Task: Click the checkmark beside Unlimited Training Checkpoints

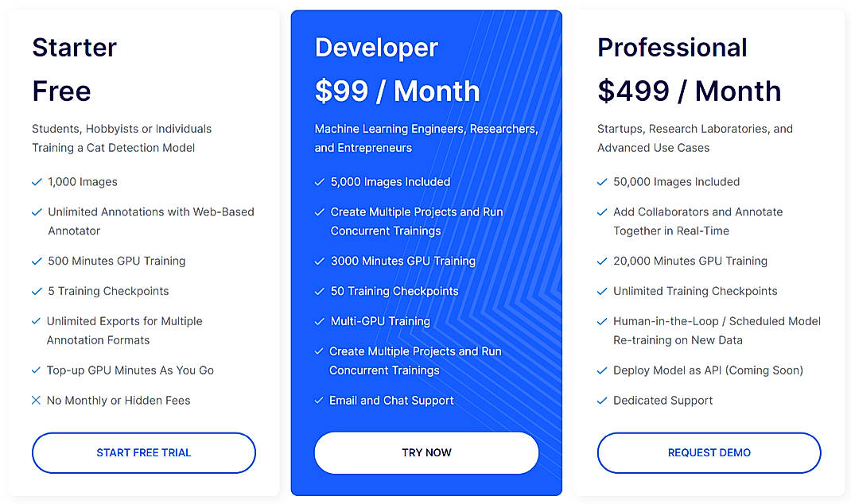Action: tap(602, 291)
